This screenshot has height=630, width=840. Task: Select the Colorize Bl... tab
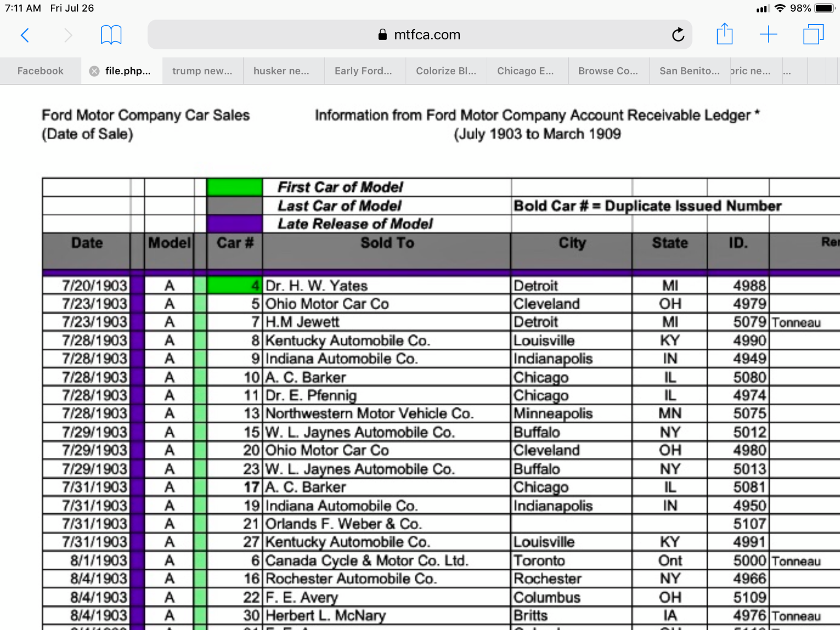(446, 71)
